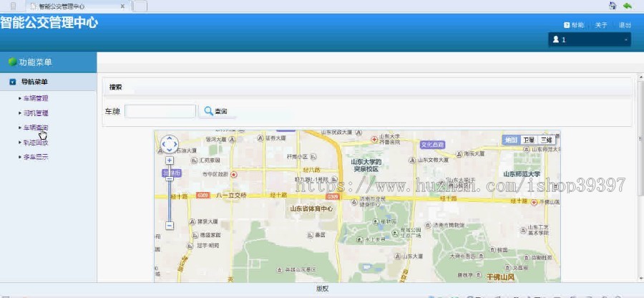This screenshot has width=644, height=298.
Task: Close the 智能公交管理中心 browser tab
Action: click(x=122, y=6)
